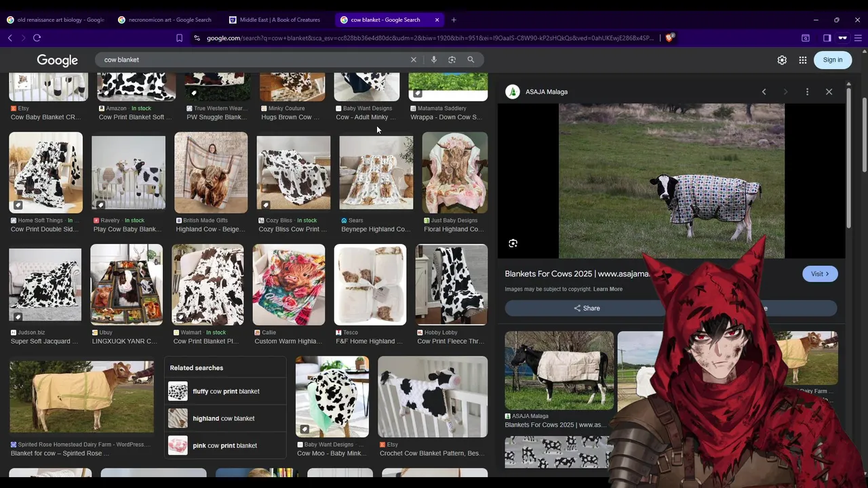The width and height of the screenshot is (868, 488).
Task: Search by image with the Google Lens icon
Action: coord(452,60)
